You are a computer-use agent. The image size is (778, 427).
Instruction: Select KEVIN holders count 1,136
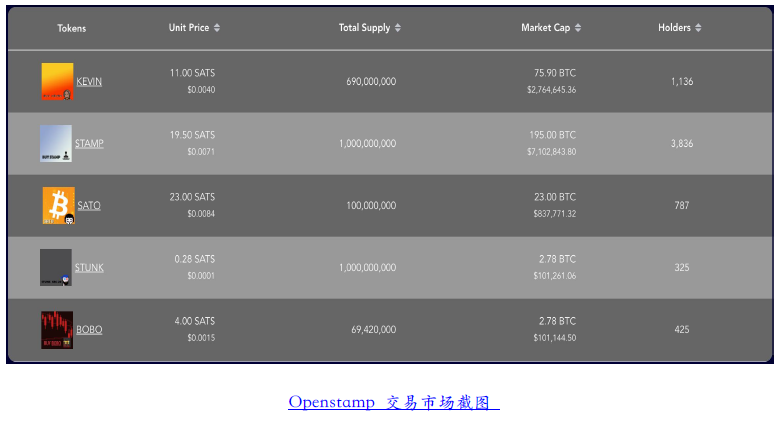[x=681, y=82]
